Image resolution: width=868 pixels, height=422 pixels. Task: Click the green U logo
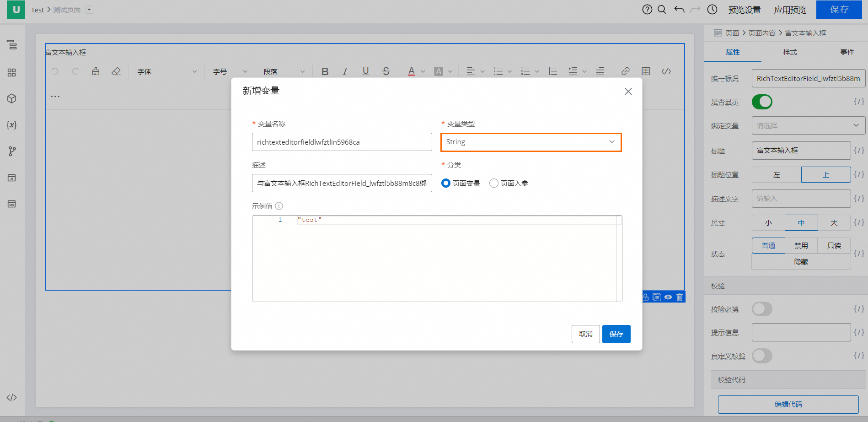pos(16,9)
